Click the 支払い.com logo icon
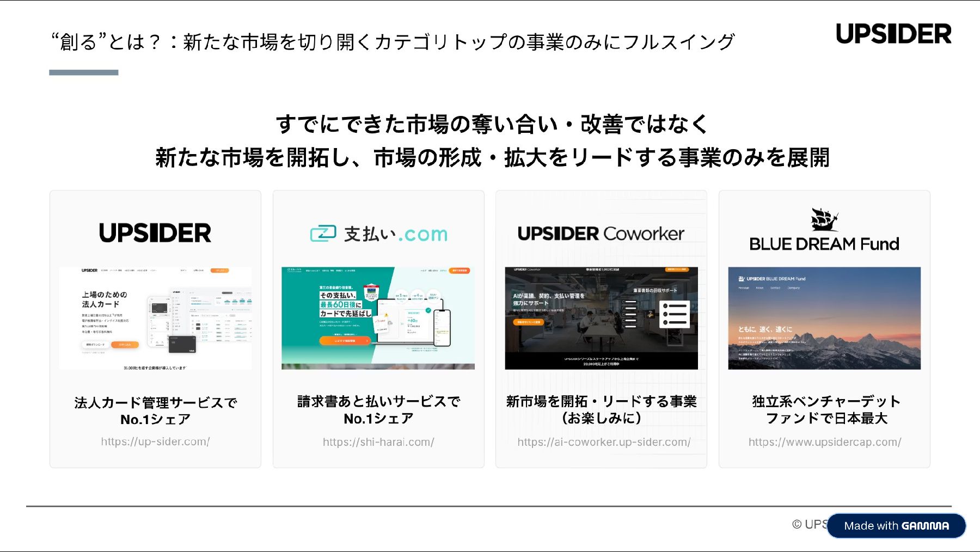980x552 pixels. pos(323,234)
